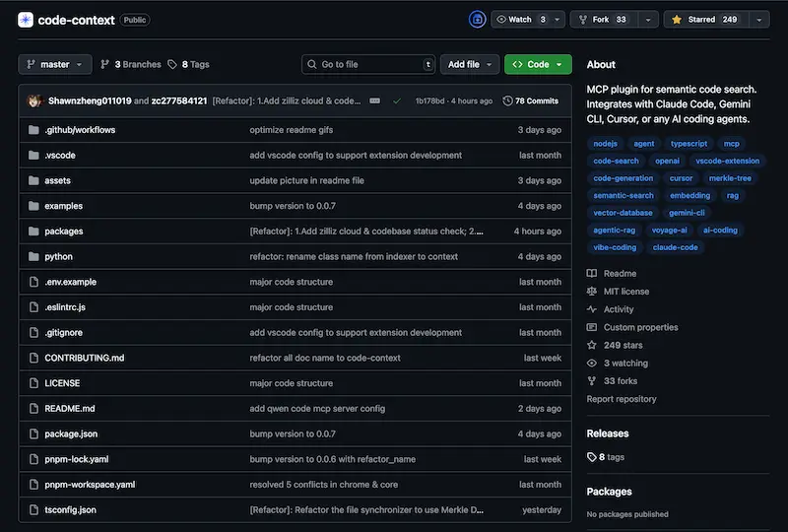The height and width of the screenshot is (532, 788).
Task: Expand commit message ellipsis button
Action: click(375, 100)
